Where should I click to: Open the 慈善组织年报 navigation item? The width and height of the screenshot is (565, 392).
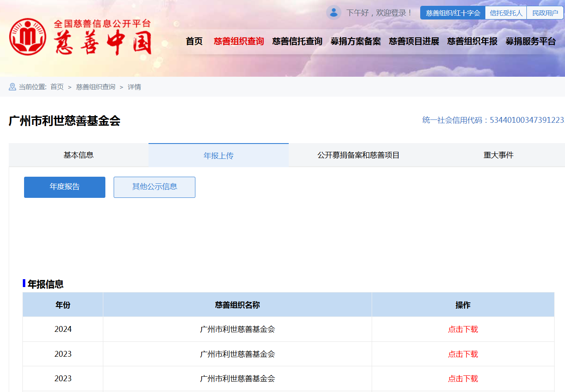472,41
